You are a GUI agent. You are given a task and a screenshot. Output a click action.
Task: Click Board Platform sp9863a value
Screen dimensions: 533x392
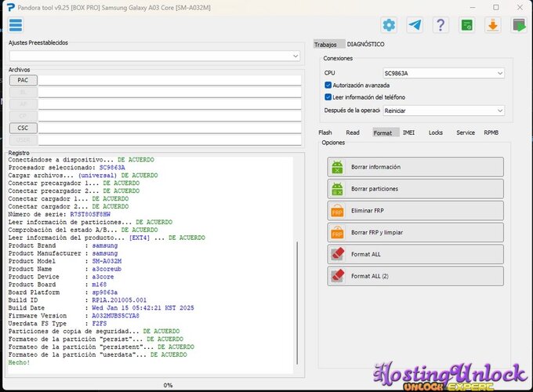tap(105, 292)
